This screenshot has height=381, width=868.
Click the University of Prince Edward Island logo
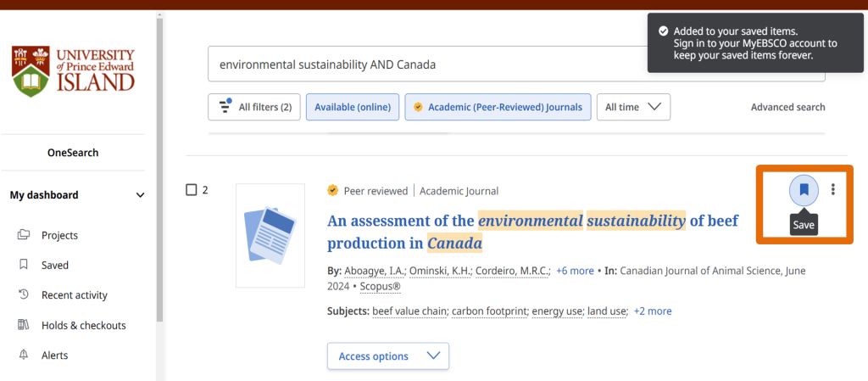coord(74,71)
